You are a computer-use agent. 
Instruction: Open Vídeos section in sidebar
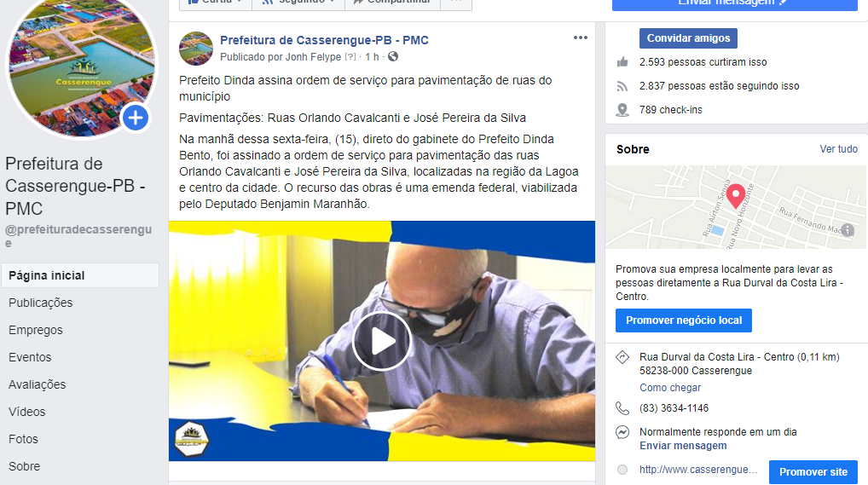tap(27, 412)
